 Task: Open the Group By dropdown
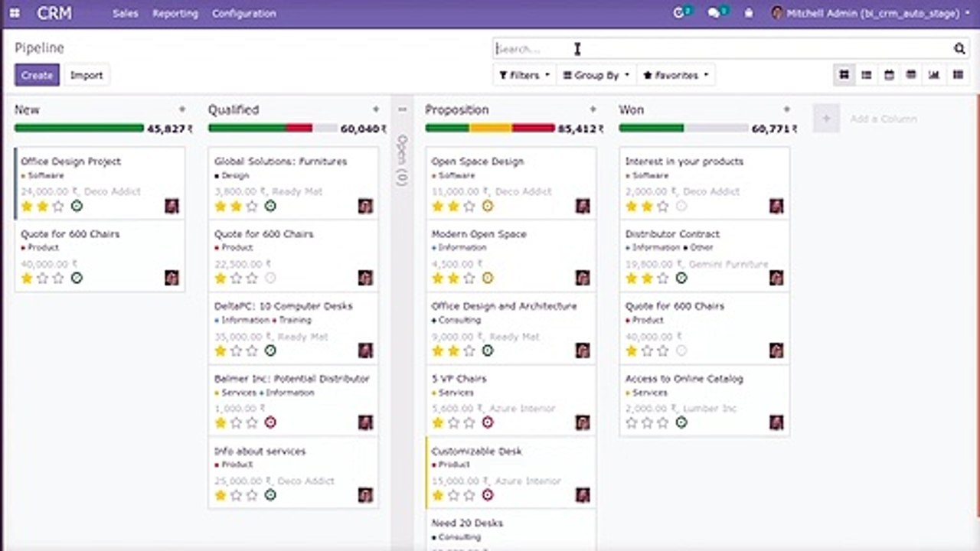(x=596, y=75)
